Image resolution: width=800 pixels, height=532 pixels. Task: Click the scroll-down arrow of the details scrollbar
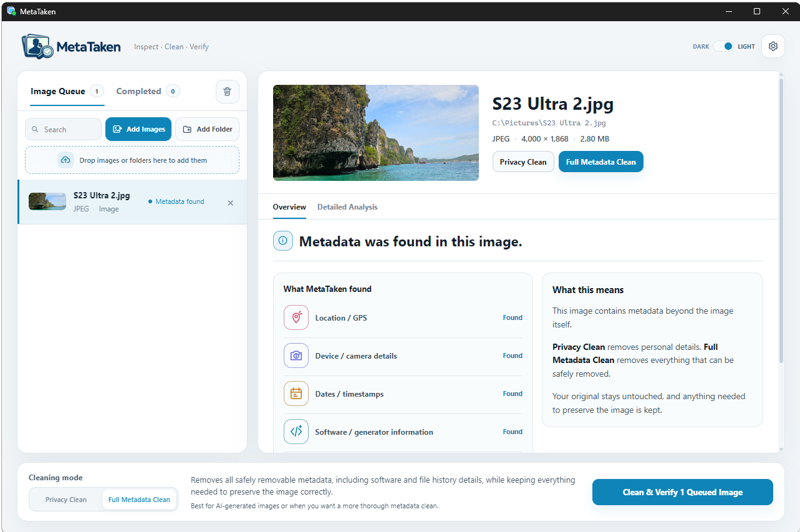(x=781, y=449)
